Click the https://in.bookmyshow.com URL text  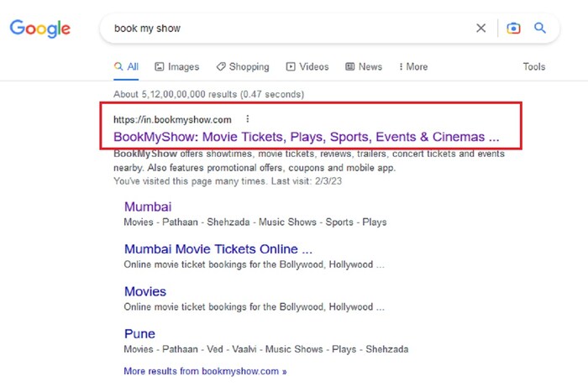pyautogui.click(x=172, y=119)
